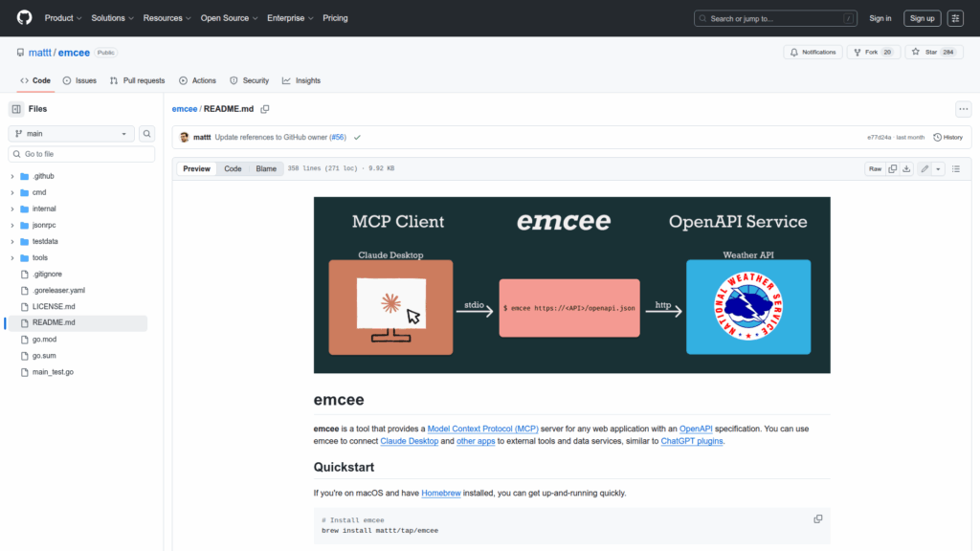
Task: Switch to the Blame view
Action: point(265,168)
